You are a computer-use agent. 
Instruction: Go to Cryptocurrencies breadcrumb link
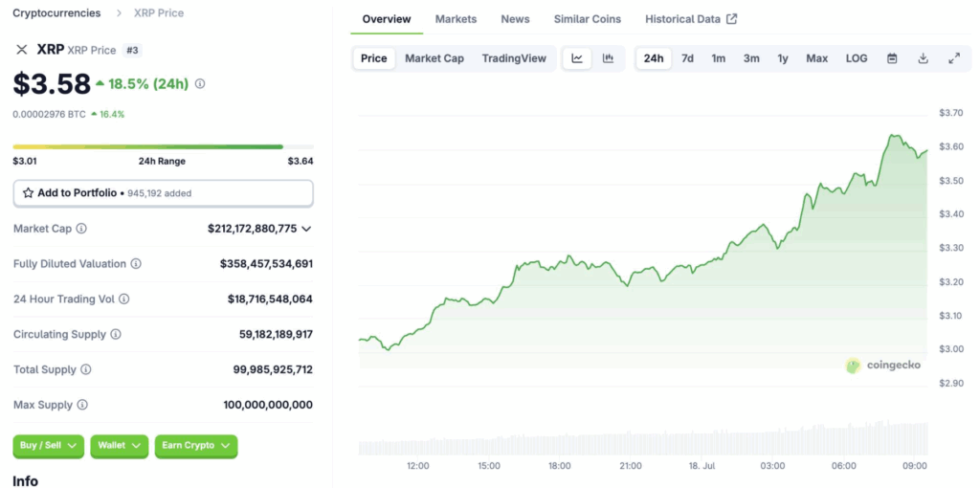pos(56,13)
